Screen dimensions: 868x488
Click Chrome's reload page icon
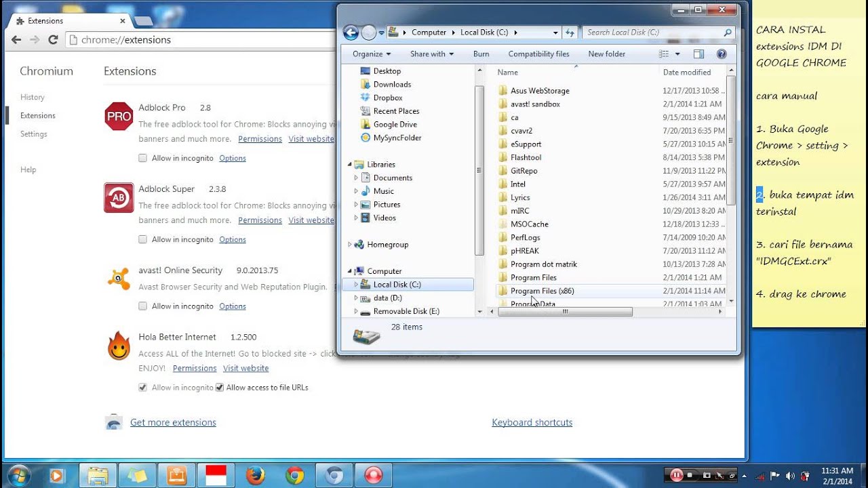pos(53,40)
